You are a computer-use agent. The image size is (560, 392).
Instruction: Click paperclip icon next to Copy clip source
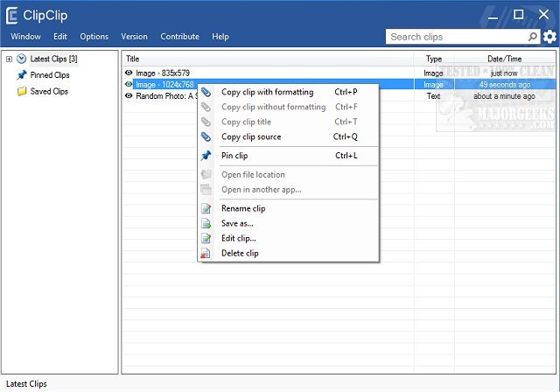(206, 136)
